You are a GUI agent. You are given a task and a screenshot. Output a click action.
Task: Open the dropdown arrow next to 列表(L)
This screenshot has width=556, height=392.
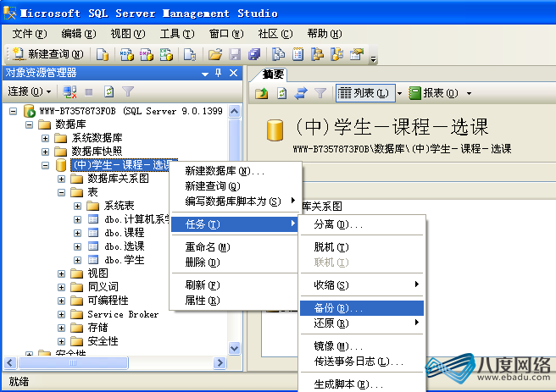tap(400, 93)
